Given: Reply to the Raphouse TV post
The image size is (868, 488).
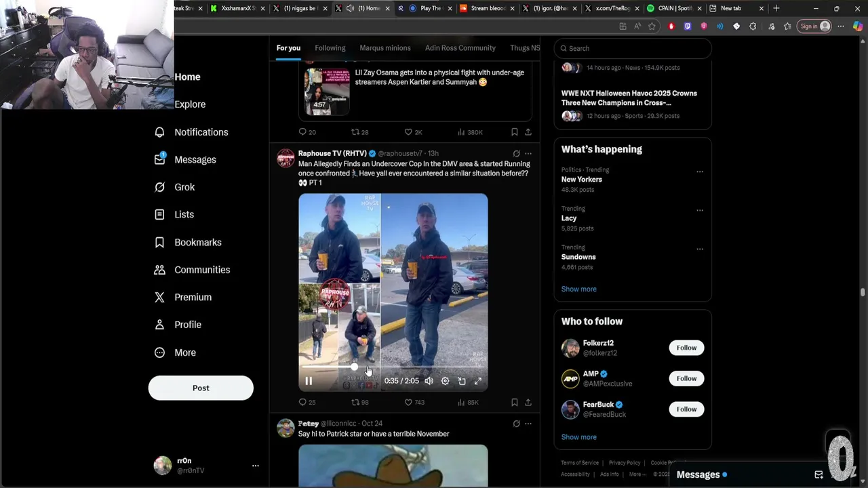Looking at the screenshot, I should click(x=307, y=402).
